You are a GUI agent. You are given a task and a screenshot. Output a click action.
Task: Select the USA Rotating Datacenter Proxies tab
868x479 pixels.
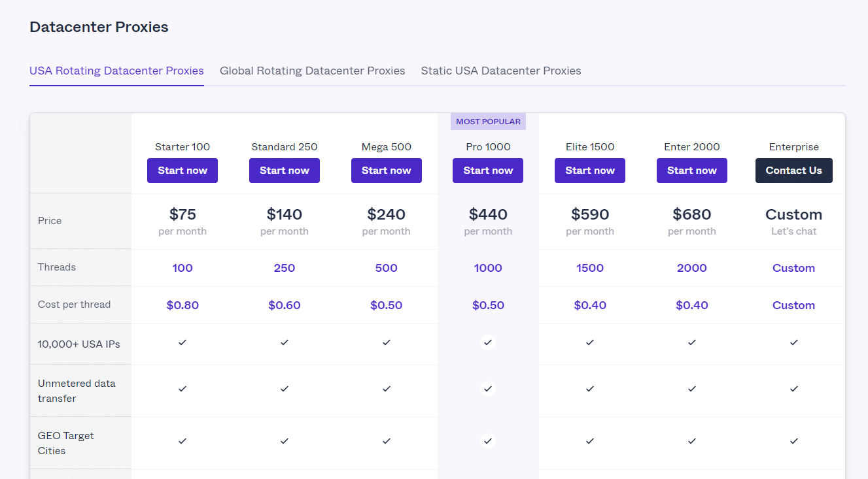[116, 71]
